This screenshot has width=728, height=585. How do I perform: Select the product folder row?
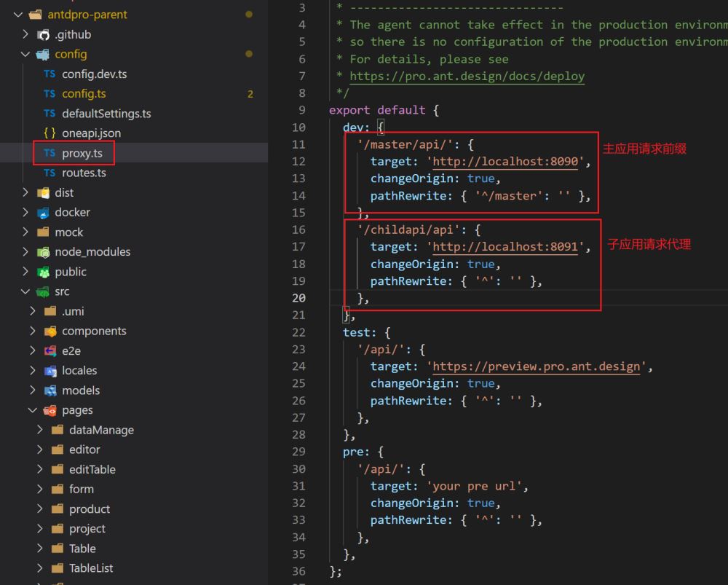point(134,509)
